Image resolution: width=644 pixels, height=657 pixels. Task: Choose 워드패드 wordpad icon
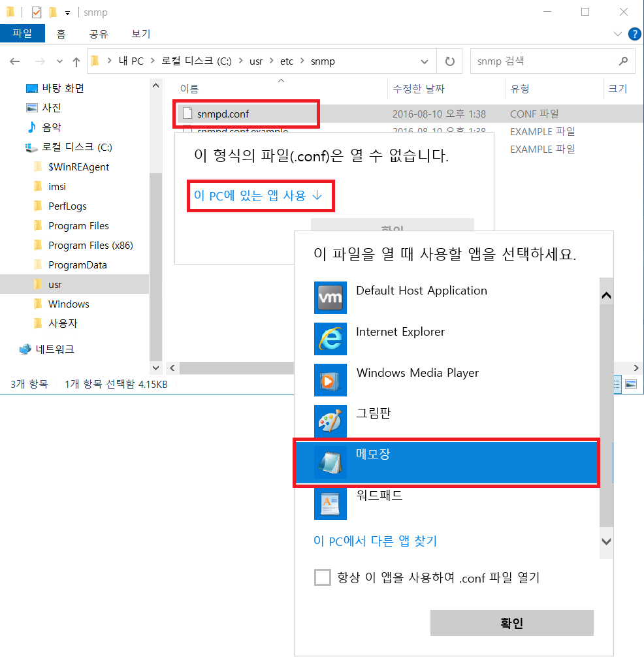tap(330, 504)
